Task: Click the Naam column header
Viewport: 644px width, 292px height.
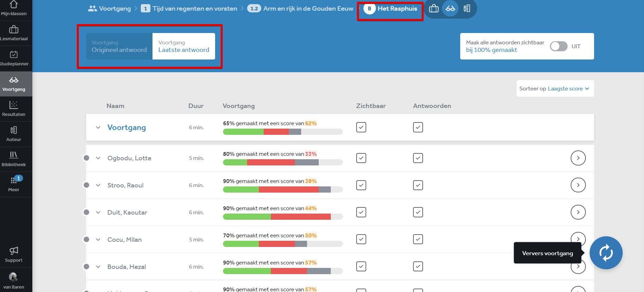Action: pyautogui.click(x=115, y=106)
